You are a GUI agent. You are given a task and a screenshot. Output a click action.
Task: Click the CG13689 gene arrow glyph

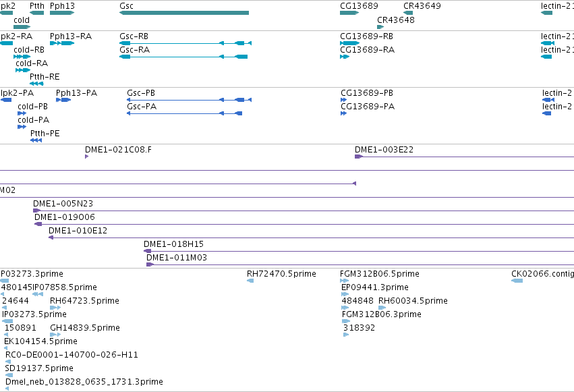(x=349, y=13)
